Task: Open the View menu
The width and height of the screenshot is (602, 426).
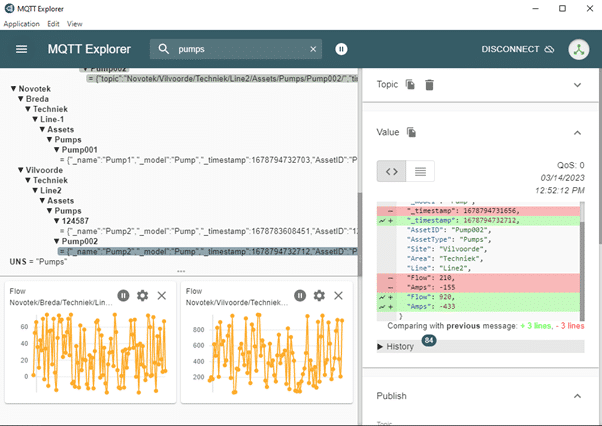Action: point(75,23)
